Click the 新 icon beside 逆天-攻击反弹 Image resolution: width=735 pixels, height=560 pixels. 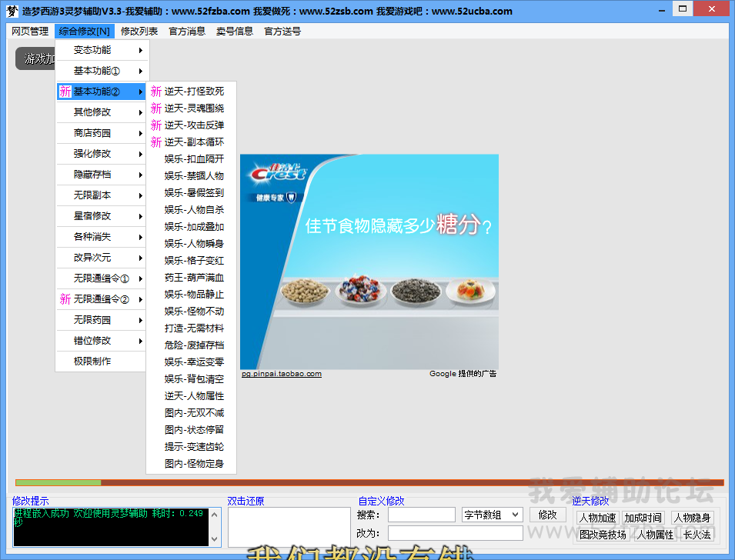click(x=156, y=125)
